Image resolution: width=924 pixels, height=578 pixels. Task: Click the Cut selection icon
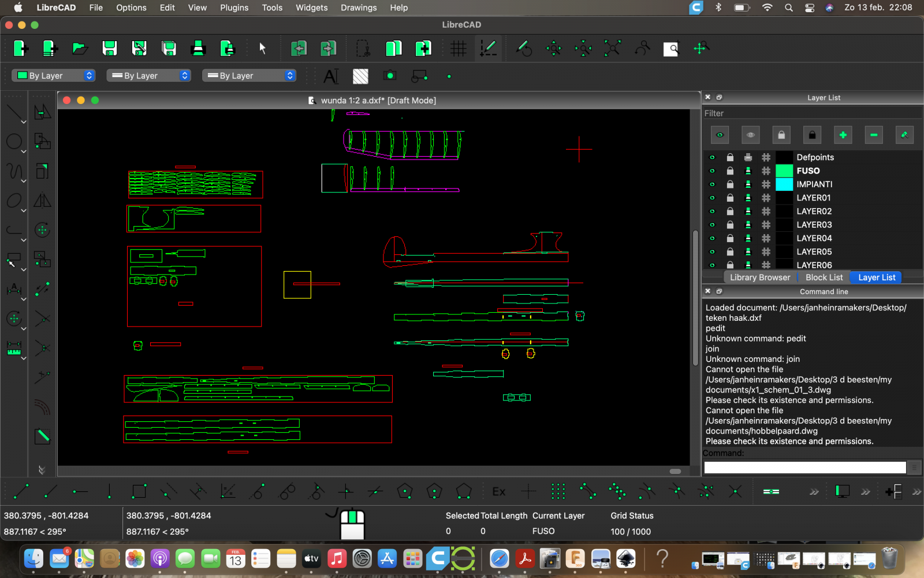(x=363, y=49)
